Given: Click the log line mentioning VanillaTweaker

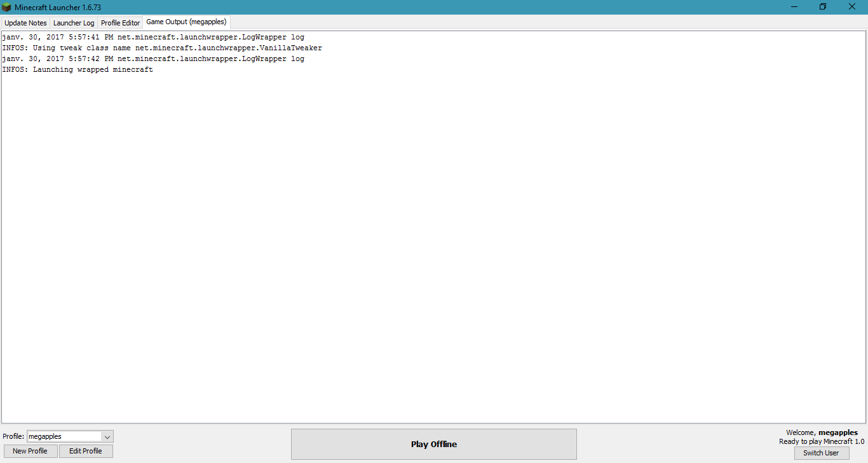Looking at the screenshot, I should 162,48.
